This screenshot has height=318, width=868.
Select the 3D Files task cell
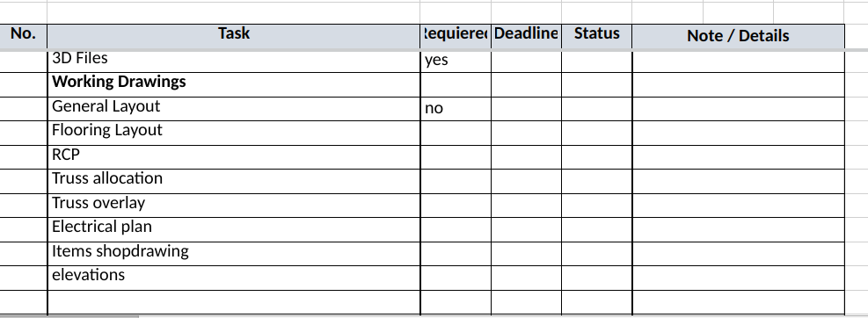point(234,61)
